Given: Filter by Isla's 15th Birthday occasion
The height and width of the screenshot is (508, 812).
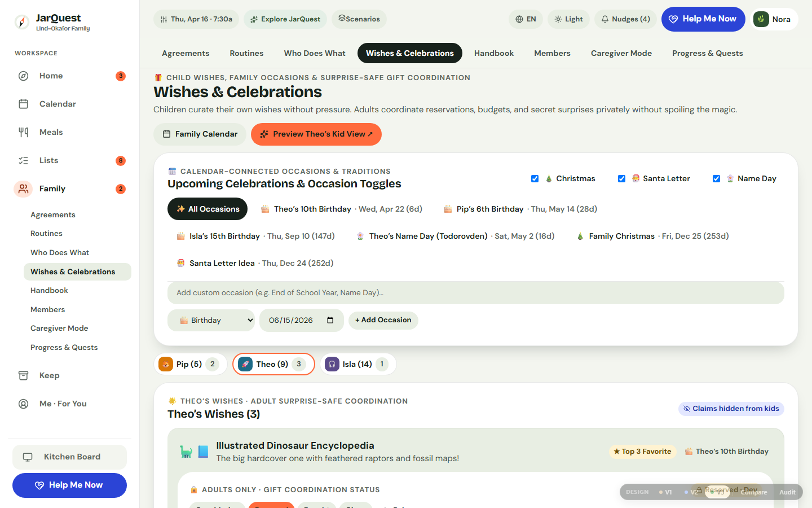Looking at the screenshot, I should click(x=255, y=236).
